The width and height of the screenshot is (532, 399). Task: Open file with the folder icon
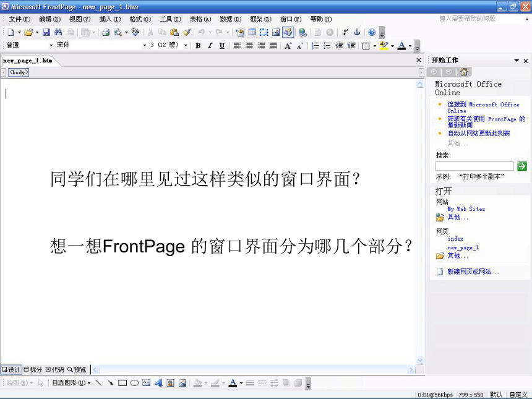click(28, 32)
